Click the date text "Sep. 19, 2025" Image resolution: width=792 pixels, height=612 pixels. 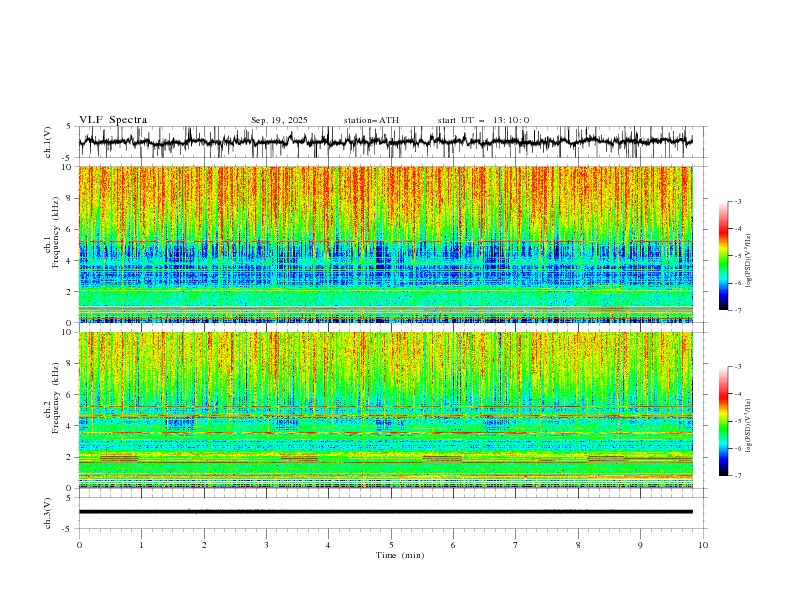[279, 120]
